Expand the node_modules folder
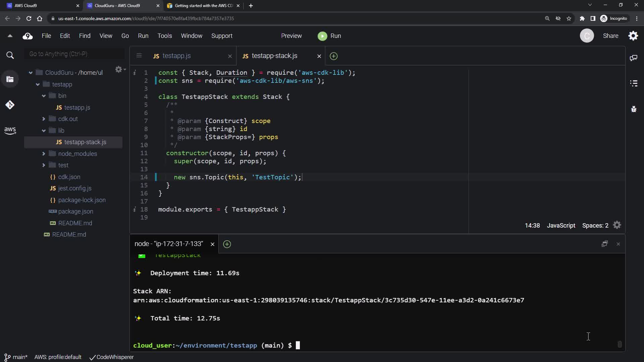 coord(44,154)
